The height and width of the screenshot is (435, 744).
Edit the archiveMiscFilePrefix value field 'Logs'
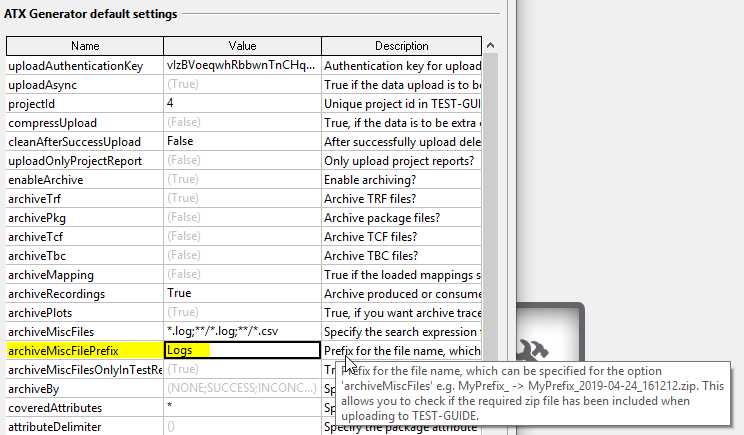242,350
